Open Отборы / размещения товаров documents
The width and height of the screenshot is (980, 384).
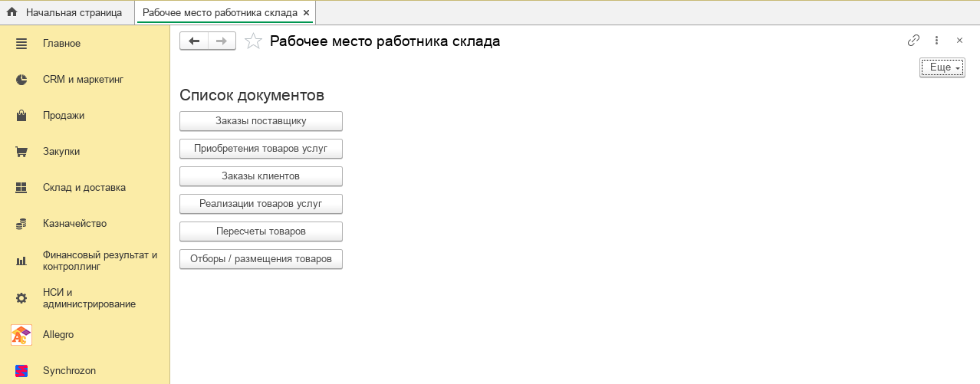point(261,259)
